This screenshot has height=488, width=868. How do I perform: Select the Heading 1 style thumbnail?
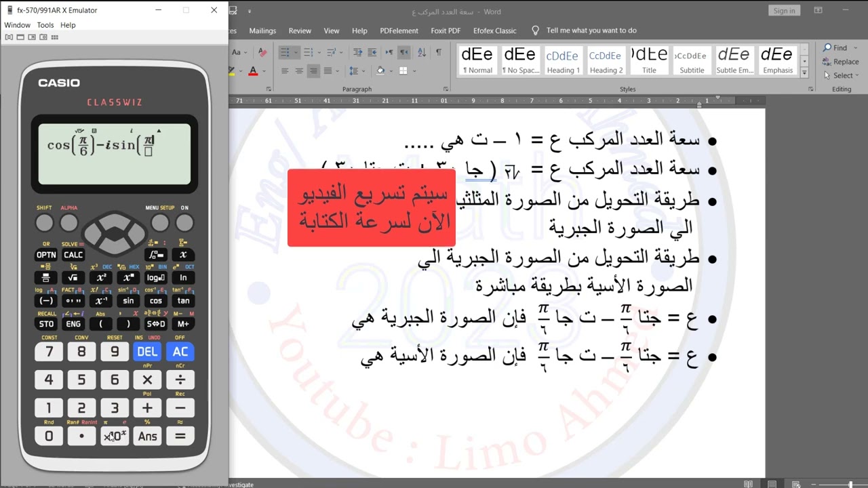coord(563,60)
